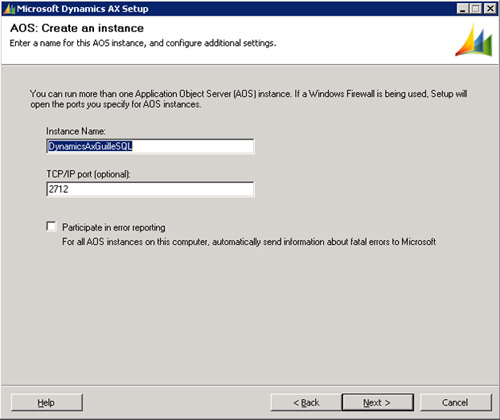Click into the TCP/IP port field showing 2712
Image resolution: width=500 pixels, height=420 pixels.
point(150,189)
